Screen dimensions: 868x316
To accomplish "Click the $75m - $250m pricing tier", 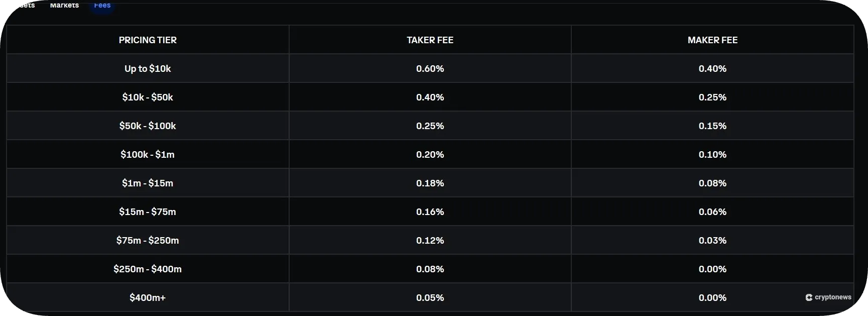I will coord(148,240).
